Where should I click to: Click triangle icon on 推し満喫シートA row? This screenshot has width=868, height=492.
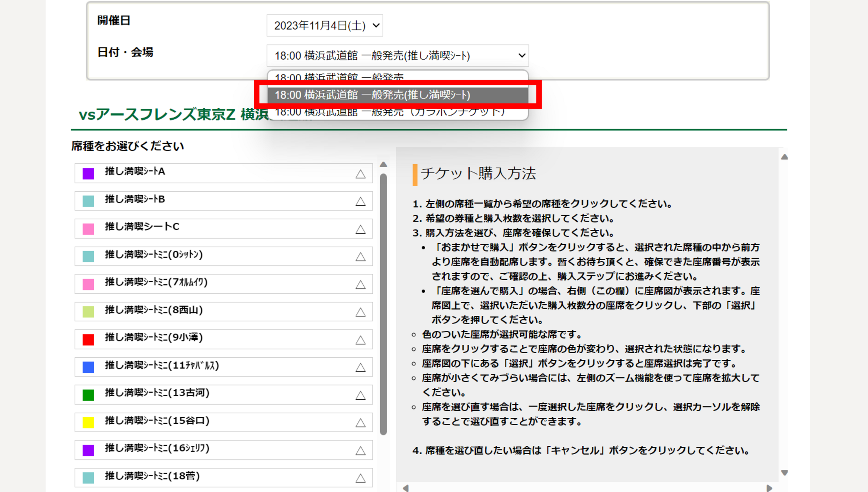point(360,174)
